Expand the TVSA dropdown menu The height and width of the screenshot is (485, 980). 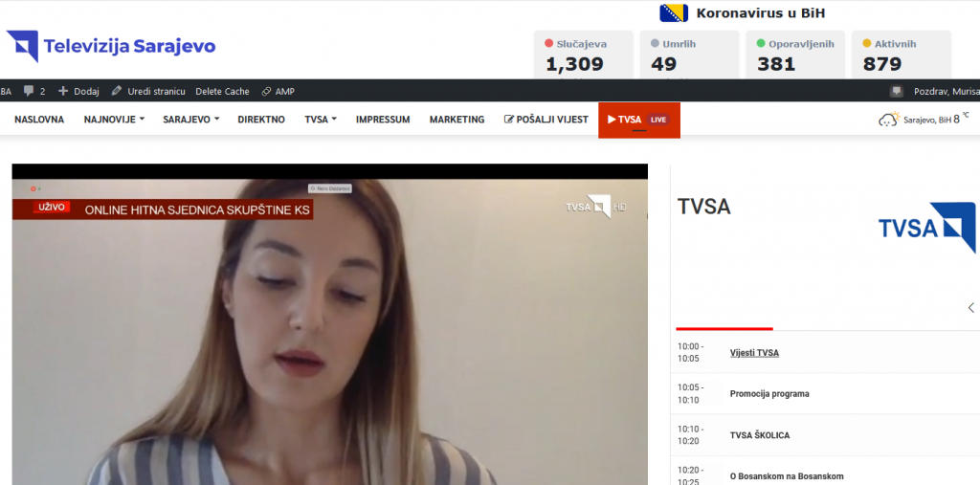point(320,120)
